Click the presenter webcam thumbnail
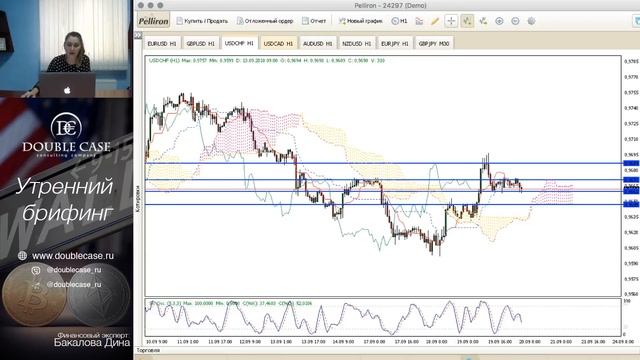 tap(66, 48)
